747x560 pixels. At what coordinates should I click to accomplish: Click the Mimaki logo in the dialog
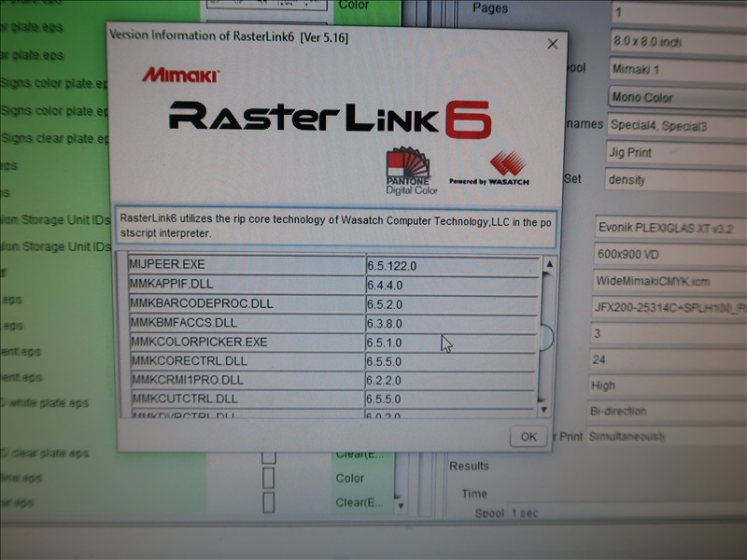[x=180, y=75]
